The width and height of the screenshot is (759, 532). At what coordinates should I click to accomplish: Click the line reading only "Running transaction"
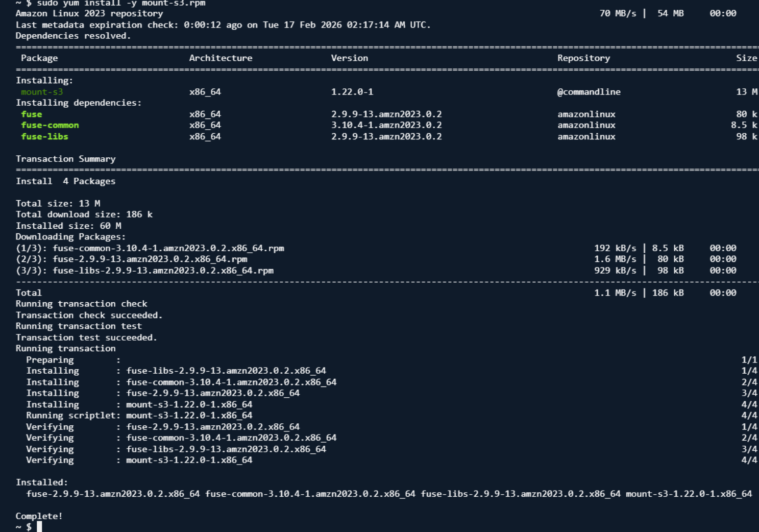66,349
